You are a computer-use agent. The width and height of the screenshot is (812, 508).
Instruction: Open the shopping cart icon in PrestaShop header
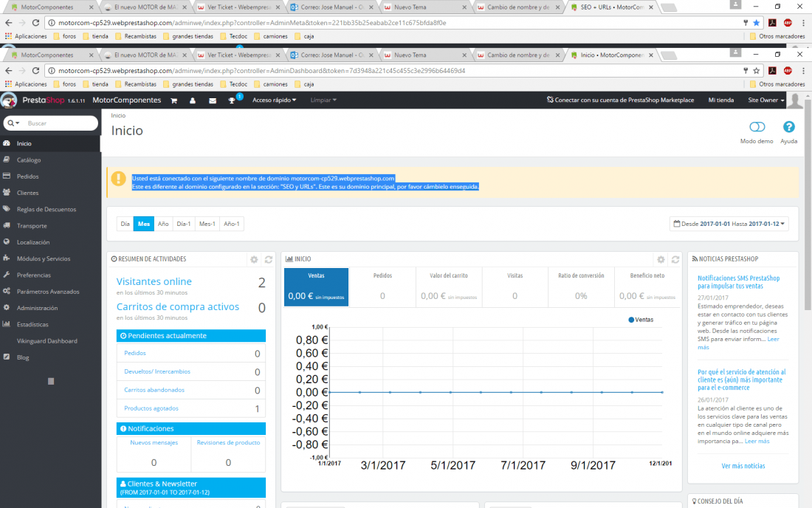[x=174, y=100]
